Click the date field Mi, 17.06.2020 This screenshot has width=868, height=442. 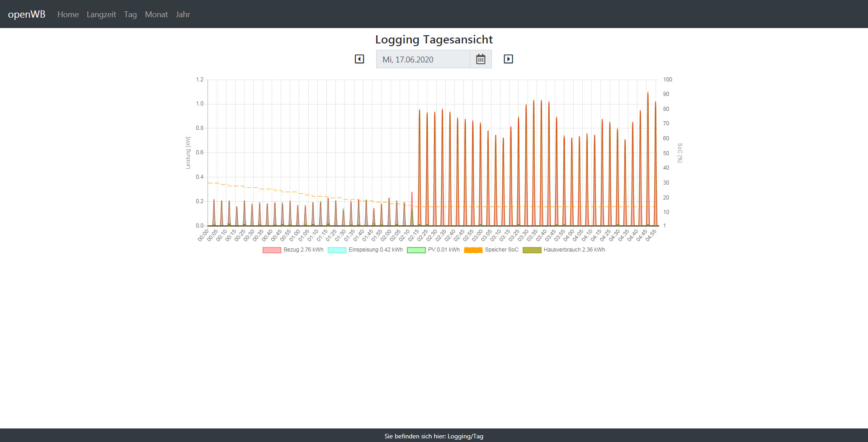423,59
